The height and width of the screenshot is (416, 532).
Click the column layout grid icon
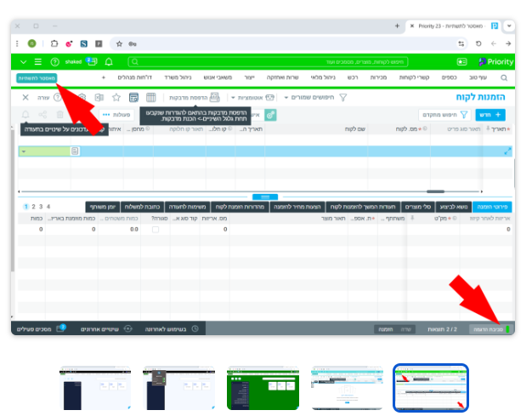tap(151, 98)
